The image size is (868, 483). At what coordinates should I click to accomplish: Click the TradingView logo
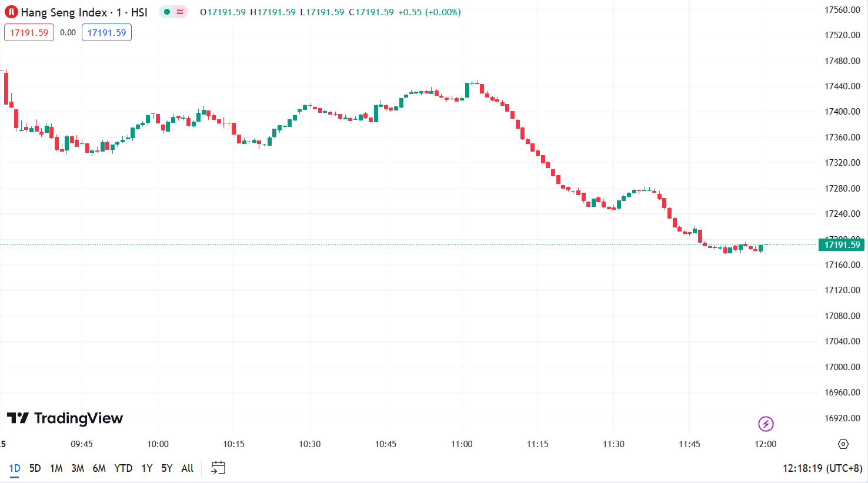[x=65, y=418]
